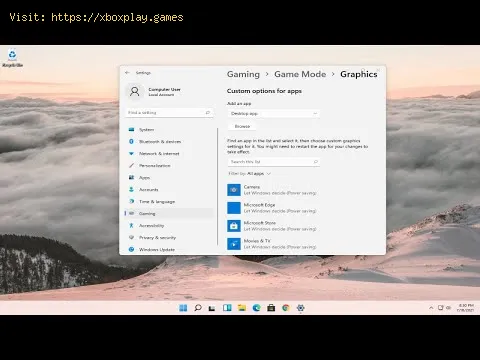Click the magnifier in Search this list
This screenshot has height=360, width=480.
(315, 162)
